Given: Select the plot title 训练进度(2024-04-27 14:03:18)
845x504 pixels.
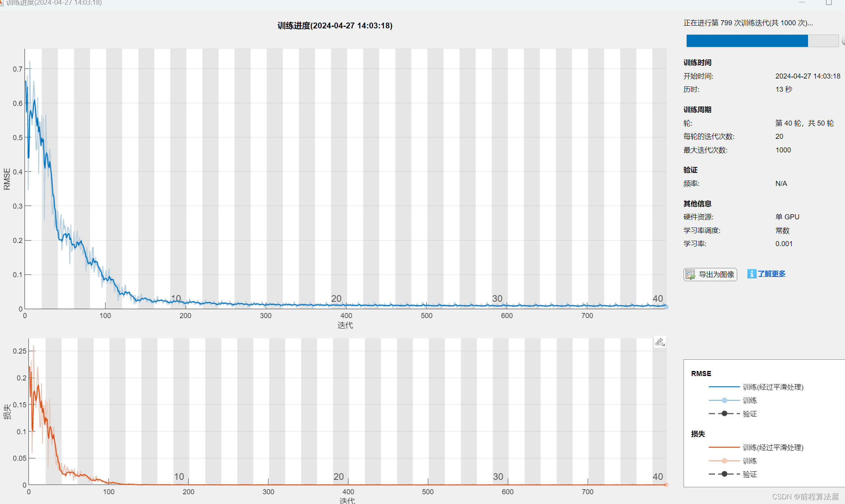Looking at the screenshot, I should click(x=335, y=26).
